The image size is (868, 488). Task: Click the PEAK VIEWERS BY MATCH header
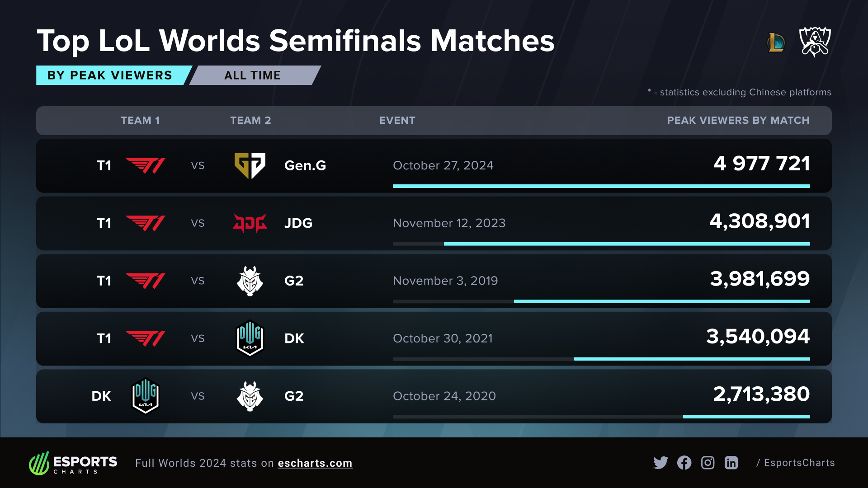point(738,121)
